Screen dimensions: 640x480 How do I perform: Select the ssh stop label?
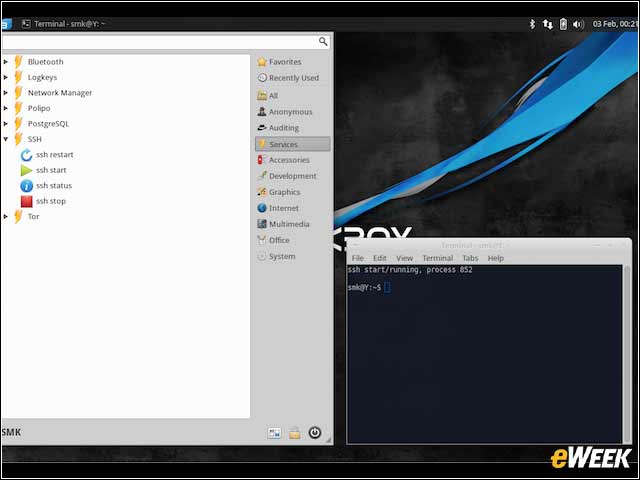pyautogui.click(x=51, y=201)
